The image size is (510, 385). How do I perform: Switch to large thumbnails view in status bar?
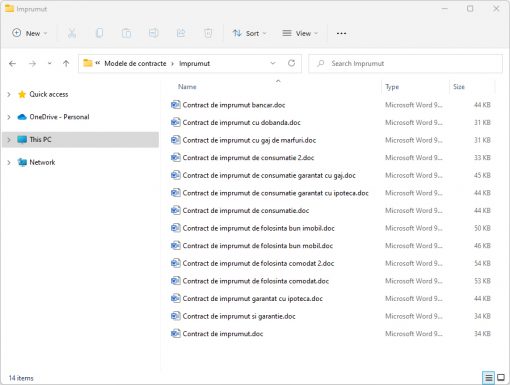(x=501, y=377)
